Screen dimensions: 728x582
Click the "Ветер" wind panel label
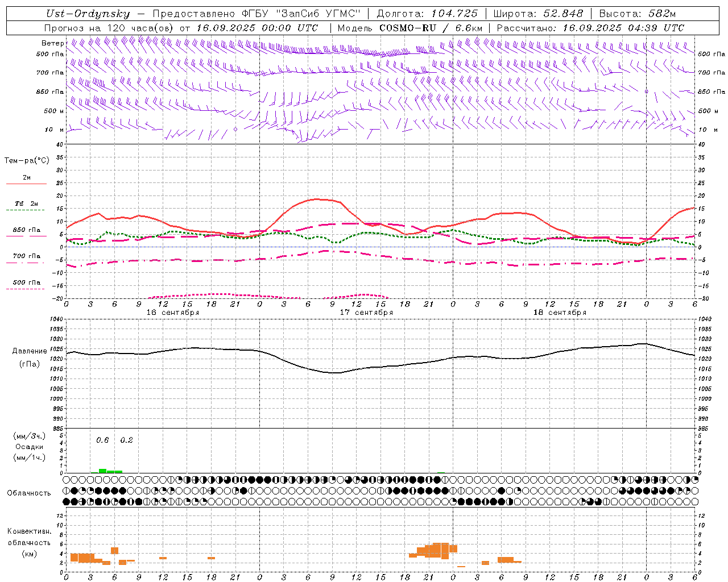[53, 43]
